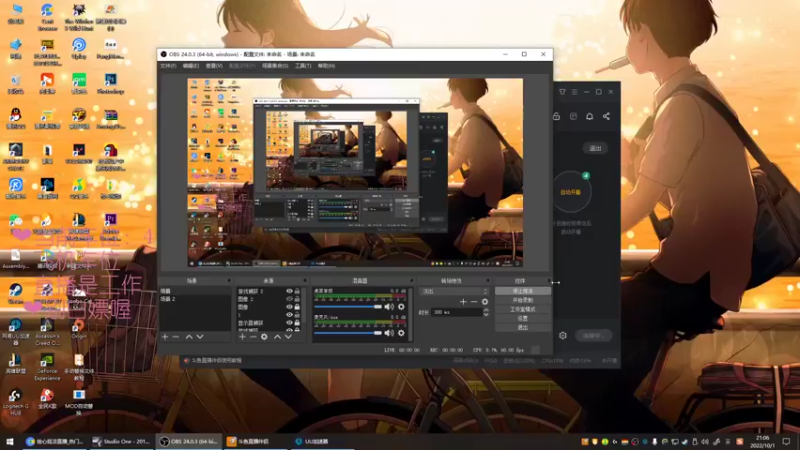The height and width of the screenshot is (450, 800).
Task: Click the 开始录制 button
Action: (x=522, y=300)
